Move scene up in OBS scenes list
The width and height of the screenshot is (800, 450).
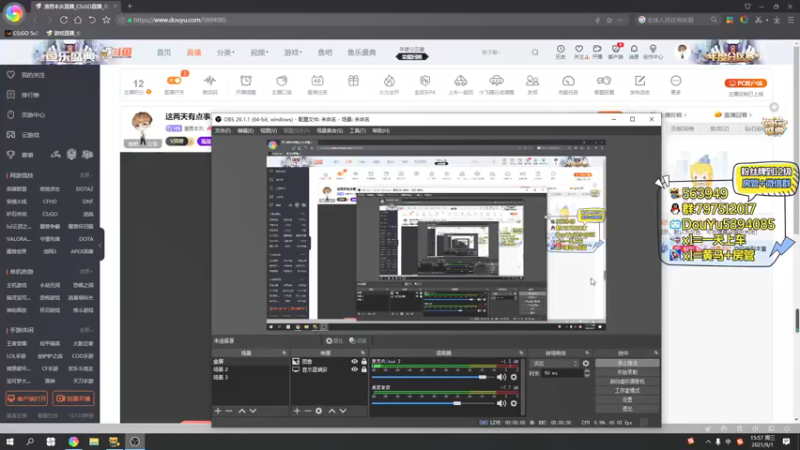pyautogui.click(x=242, y=411)
